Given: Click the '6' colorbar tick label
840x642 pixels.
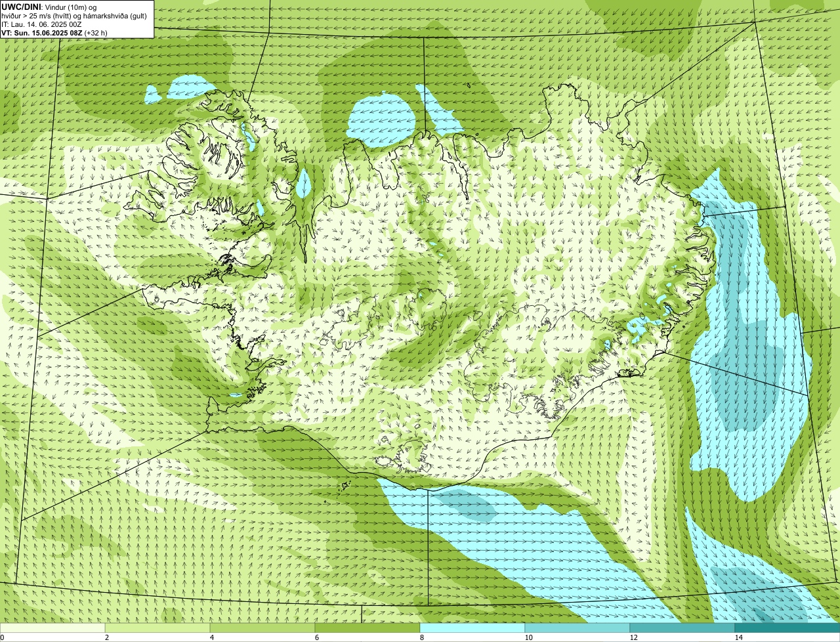Looking at the screenshot, I should tap(316, 637).
